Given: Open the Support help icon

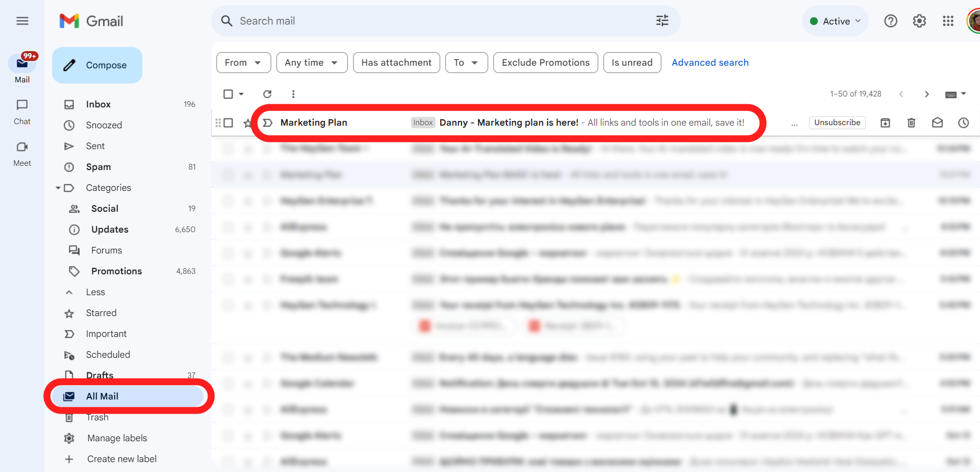Looking at the screenshot, I should point(890,21).
